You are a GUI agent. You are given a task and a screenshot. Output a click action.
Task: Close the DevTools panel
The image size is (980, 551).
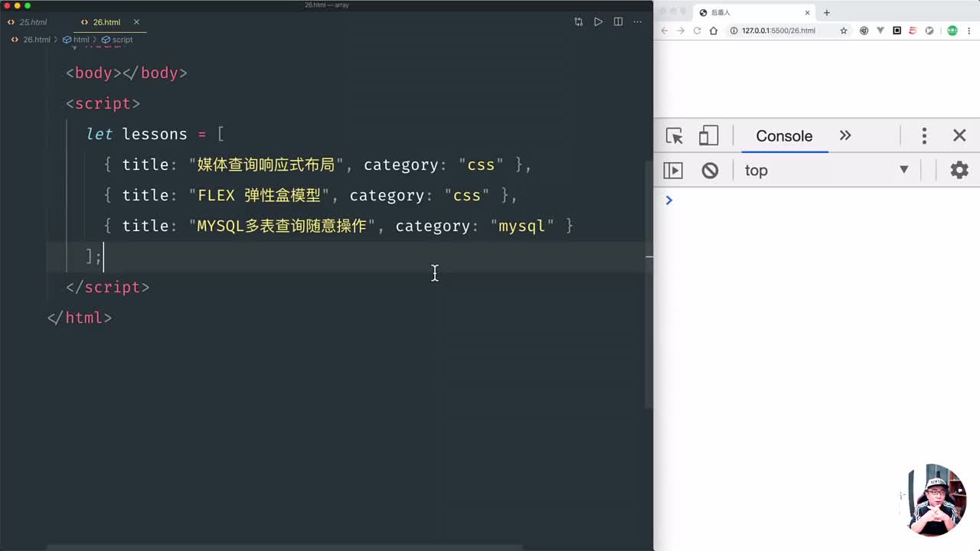coord(959,135)
